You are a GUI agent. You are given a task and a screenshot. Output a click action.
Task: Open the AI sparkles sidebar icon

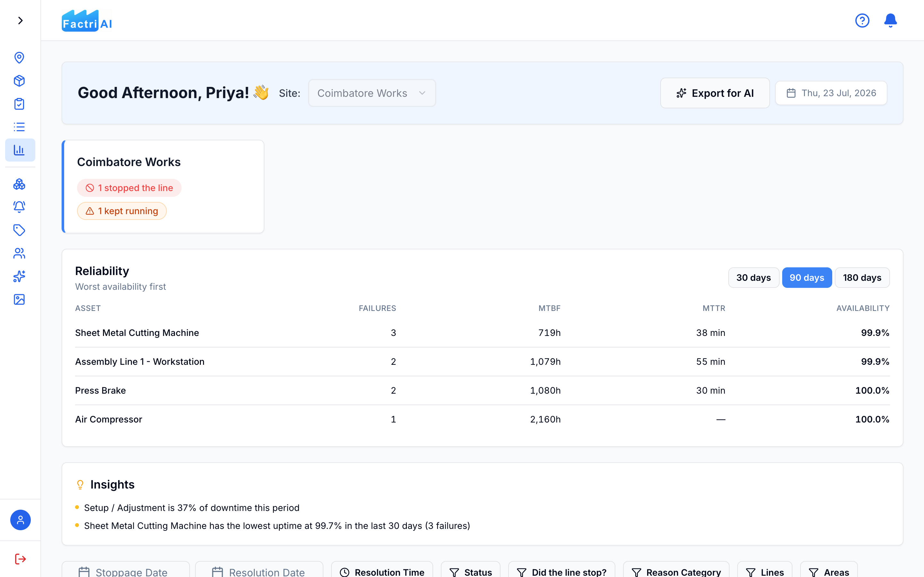click(19, 276)
